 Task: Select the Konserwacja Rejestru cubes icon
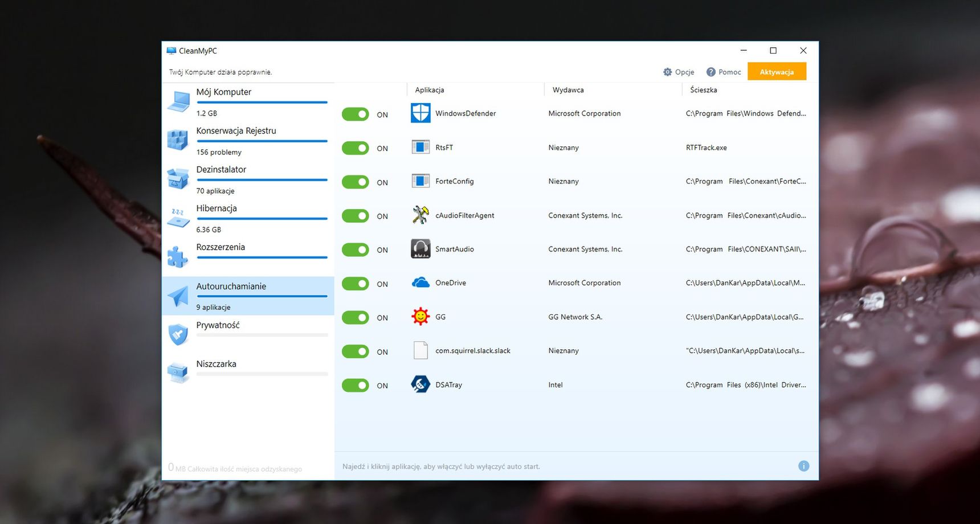click(x=178, y=140)
